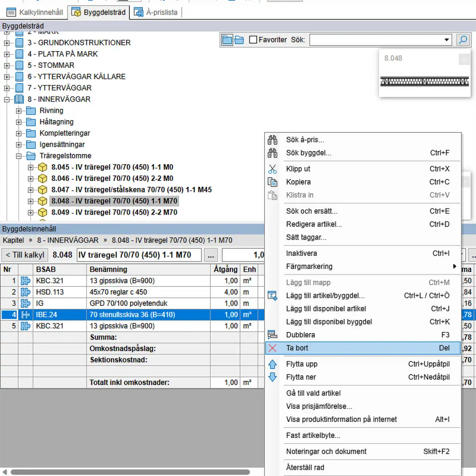Click the Flytta upp arrow icon

(273, 364)
